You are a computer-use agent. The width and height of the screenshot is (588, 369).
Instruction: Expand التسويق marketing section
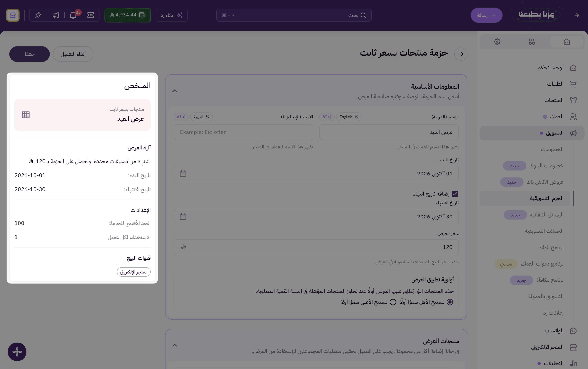click(x=532, y=133)
